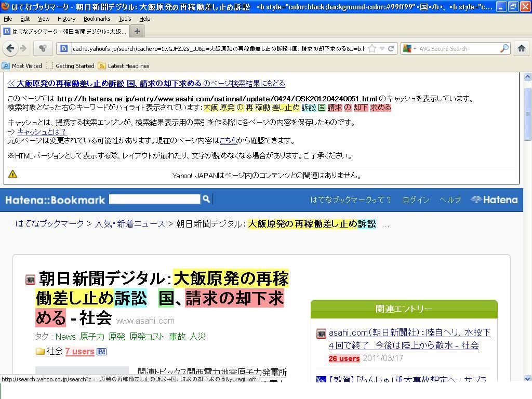Click the こちら link for current page

point(229,140)
